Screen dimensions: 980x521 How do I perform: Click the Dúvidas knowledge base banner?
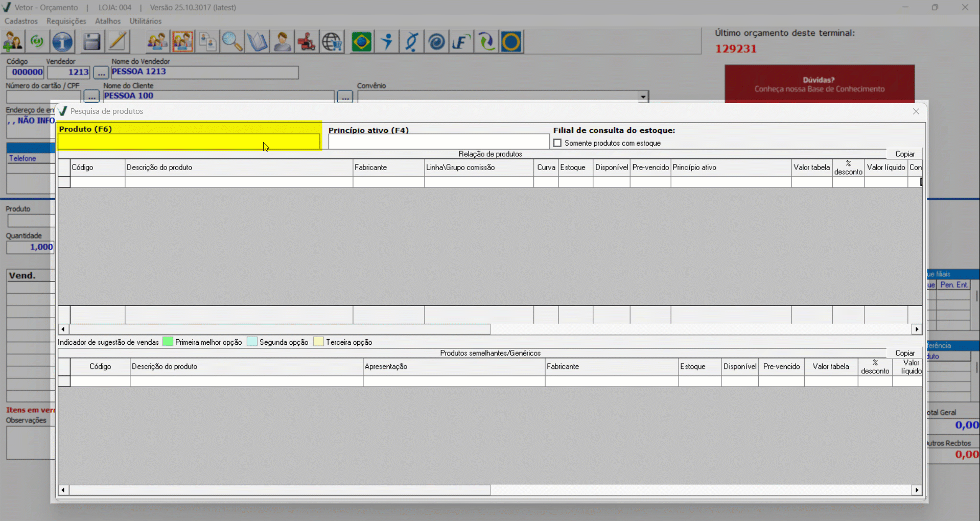point(819,84)
